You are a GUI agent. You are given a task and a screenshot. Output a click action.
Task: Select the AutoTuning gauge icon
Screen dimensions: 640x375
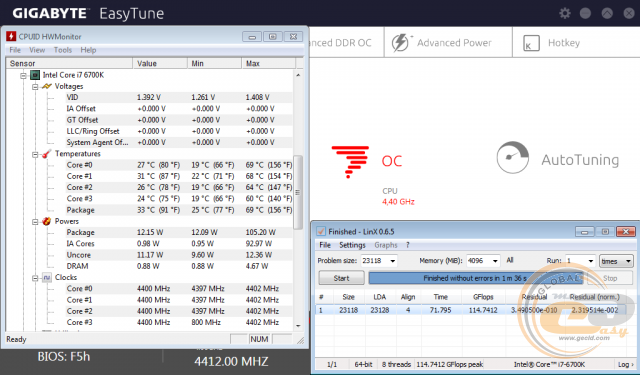[x=513, y=158]
